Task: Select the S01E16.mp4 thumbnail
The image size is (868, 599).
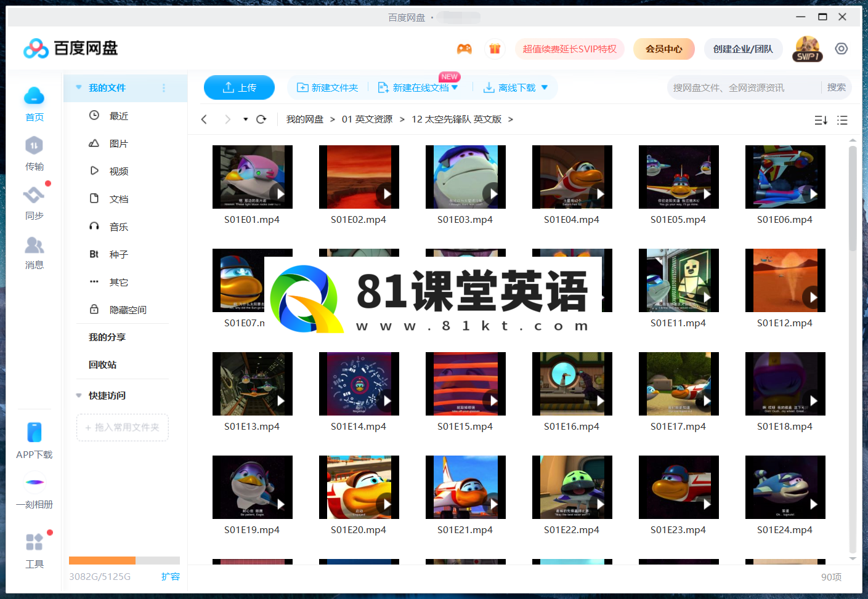Action: click(x=572, y=384)
